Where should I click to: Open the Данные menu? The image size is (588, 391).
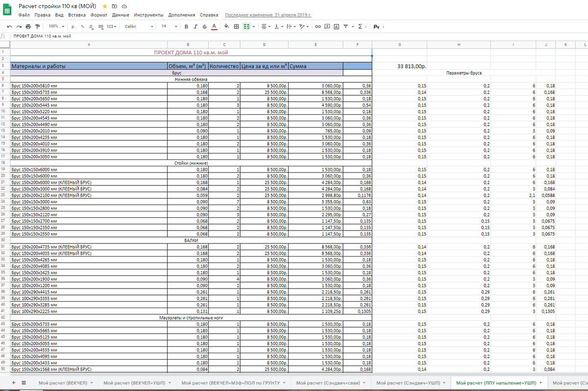121,15
